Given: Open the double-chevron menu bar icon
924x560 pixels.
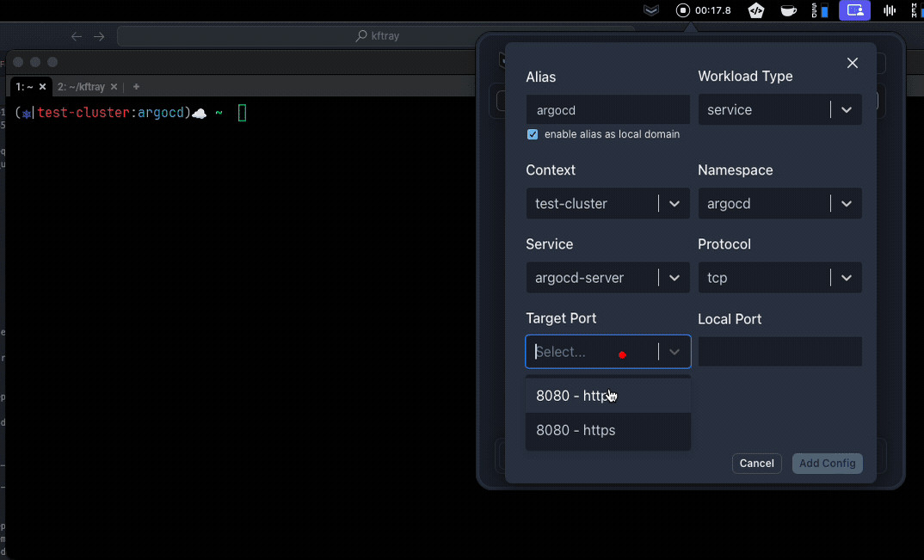Looking at the screenshot, I should point(651,10).
